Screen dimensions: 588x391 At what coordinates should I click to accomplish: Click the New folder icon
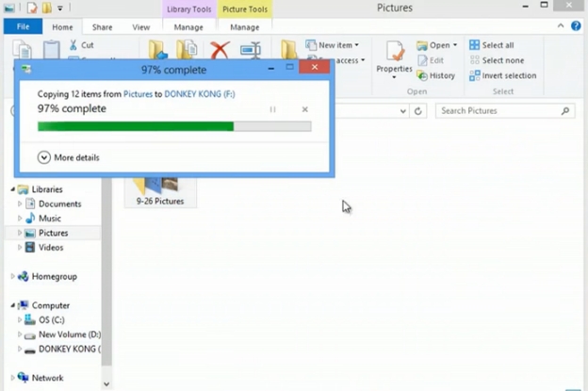pos(288,50)
